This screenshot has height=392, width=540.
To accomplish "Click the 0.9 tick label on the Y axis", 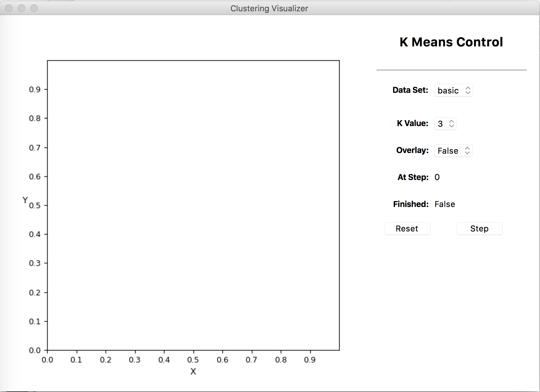I will (35, 90).
